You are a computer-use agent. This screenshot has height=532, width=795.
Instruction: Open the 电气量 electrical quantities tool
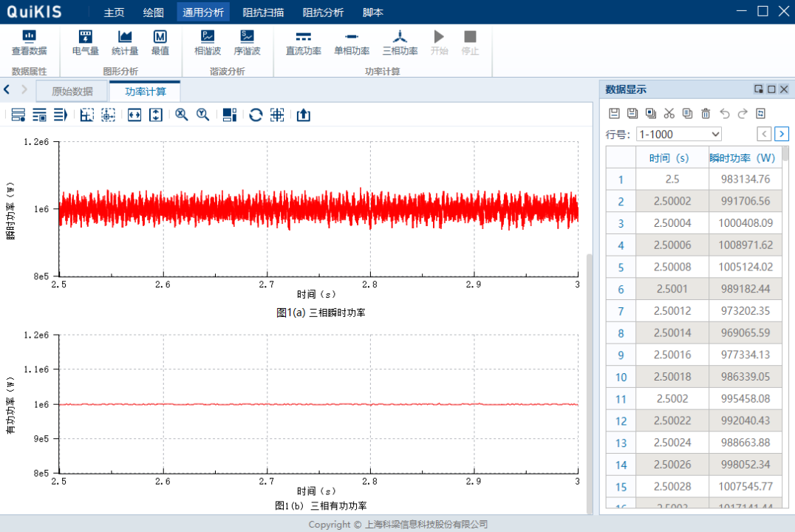point(85,41)
